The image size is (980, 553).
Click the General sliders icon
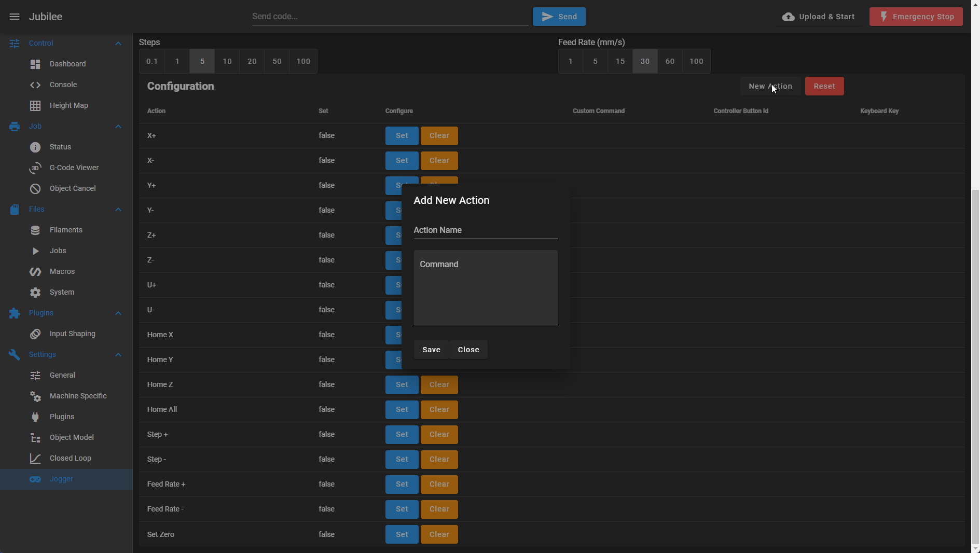point(35,375)
